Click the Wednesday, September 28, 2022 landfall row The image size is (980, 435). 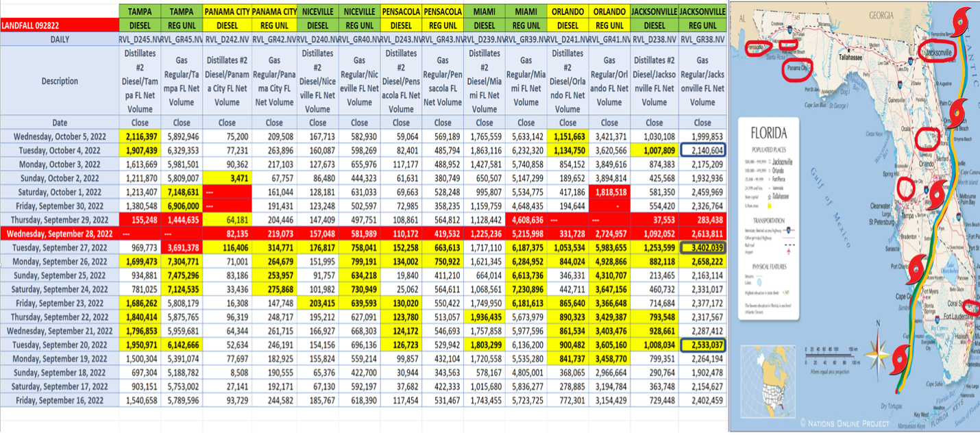363,234
